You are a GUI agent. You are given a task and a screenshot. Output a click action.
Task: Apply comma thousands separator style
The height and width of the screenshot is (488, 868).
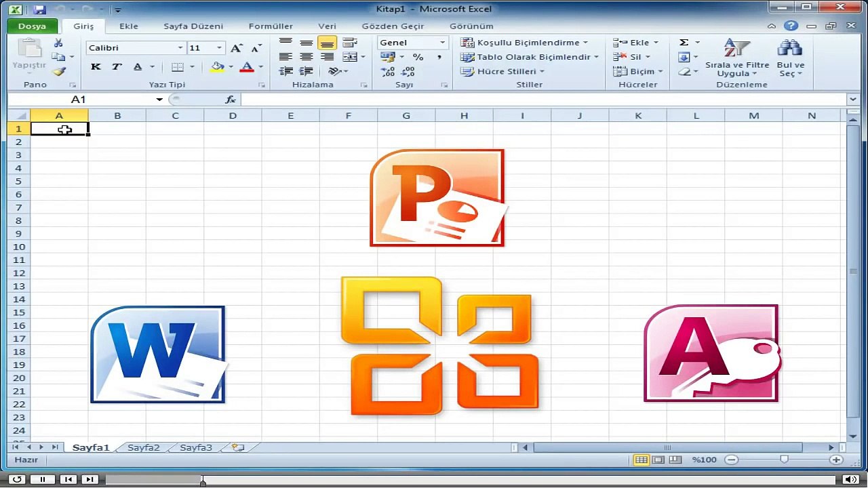click(x=439, y=57)
